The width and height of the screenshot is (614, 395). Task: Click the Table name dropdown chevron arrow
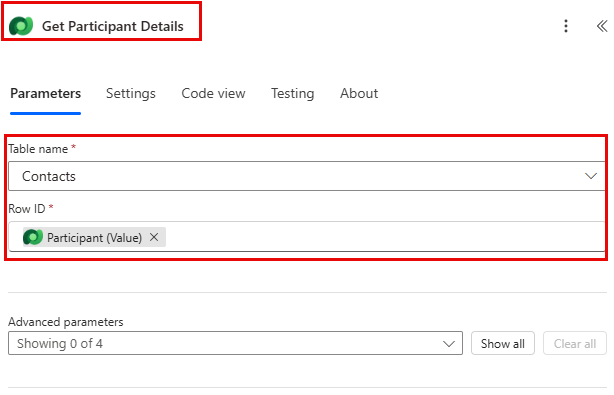point(591,176)
